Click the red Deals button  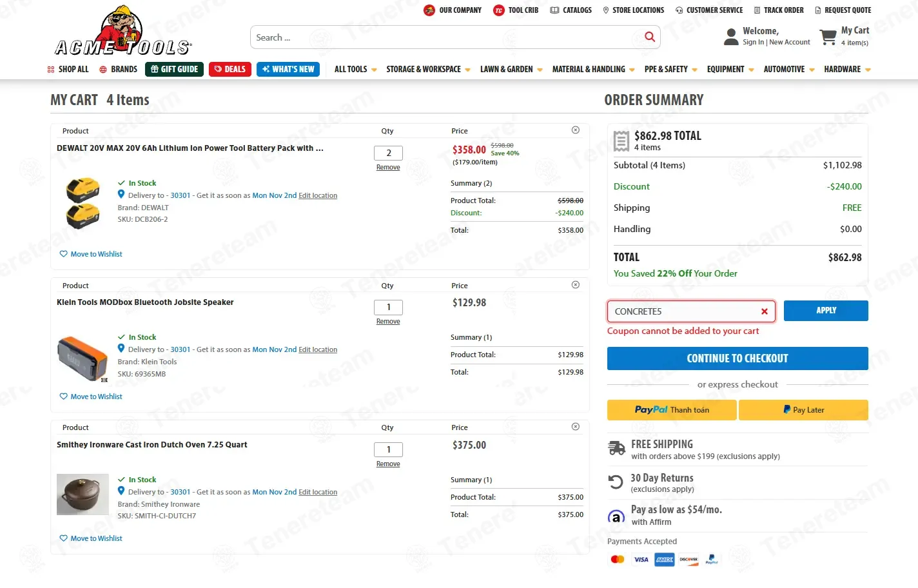click(x=230, y=69)
